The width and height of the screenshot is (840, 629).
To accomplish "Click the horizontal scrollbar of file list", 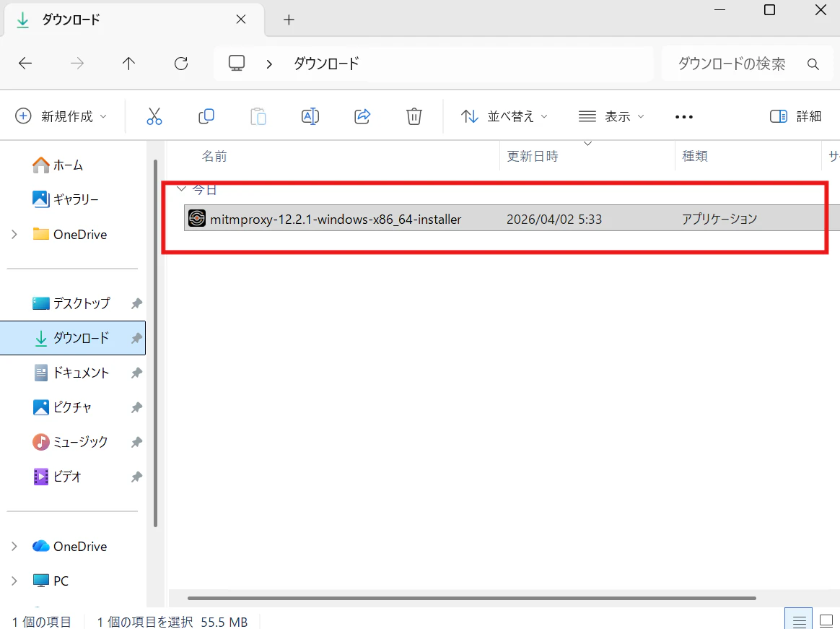I will click(471, 598).
